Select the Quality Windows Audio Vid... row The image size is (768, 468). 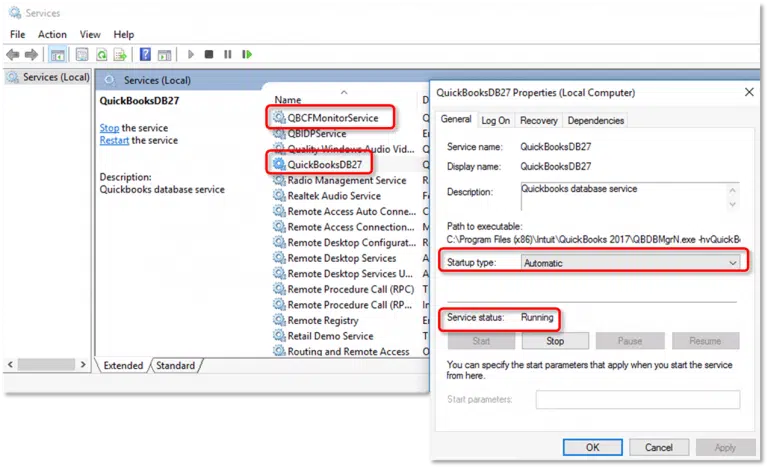pos(345,149)
